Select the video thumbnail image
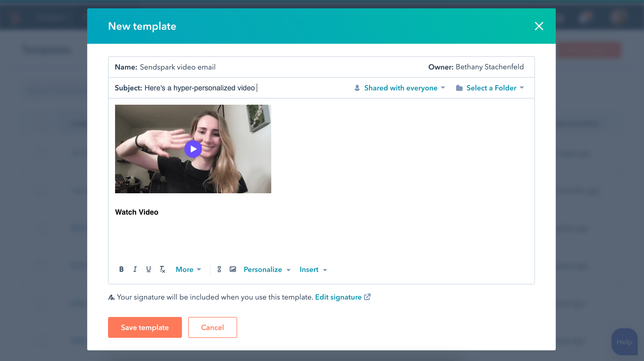The width and height of the screenshot is (644, 361). point(193,149)
